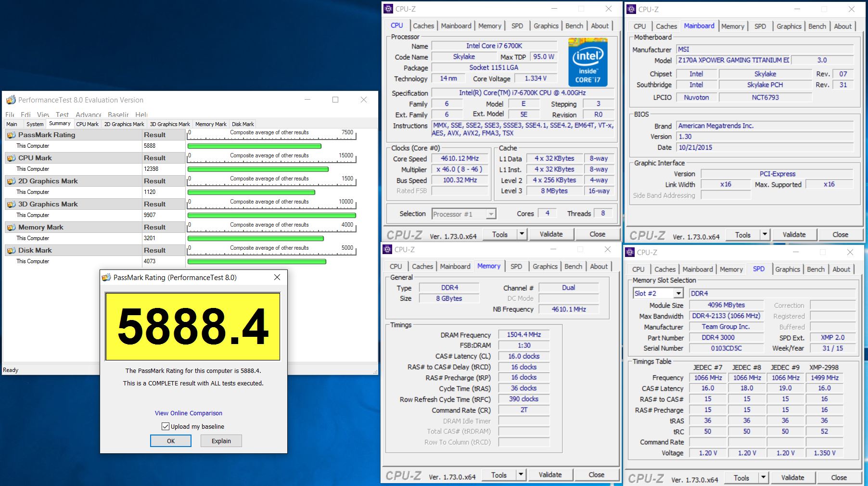The width and height of the screenshot is (868, 486).
Task: Click the CAS# Latency 16.0 clocks value
Action: point(524,356)
